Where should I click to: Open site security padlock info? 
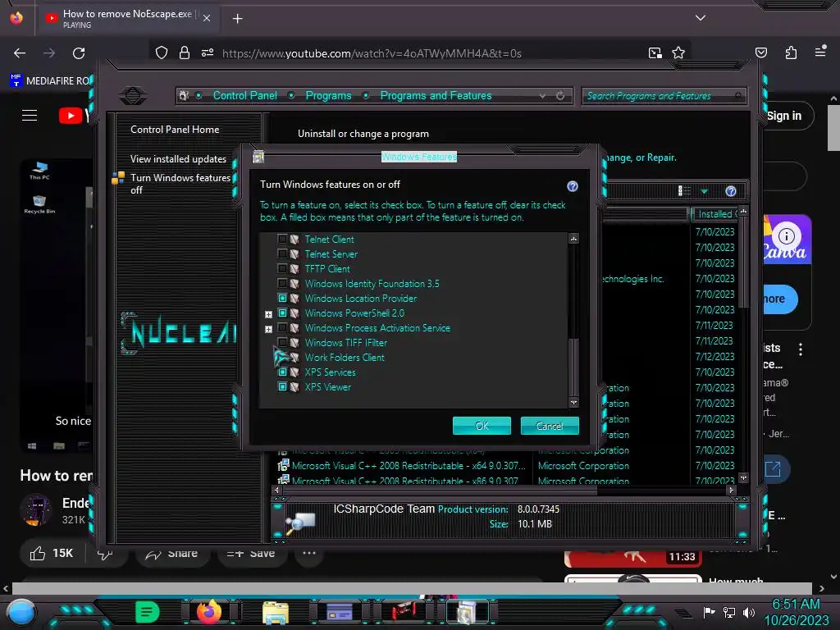pos(185,52)
